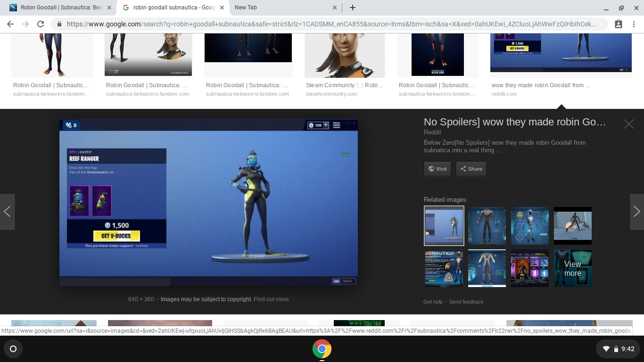Select the related image with black letterbox bars
Screen dimensions: 644x362
(573, 226)
